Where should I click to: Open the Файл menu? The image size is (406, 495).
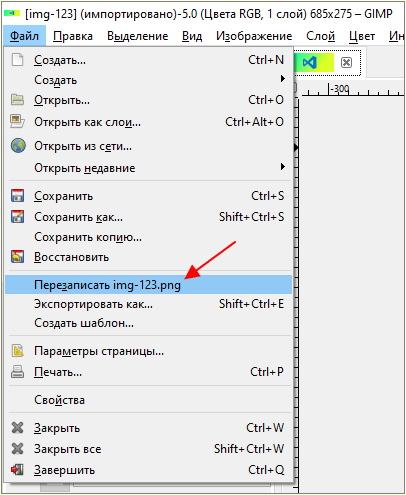click(x=24, y=36)
